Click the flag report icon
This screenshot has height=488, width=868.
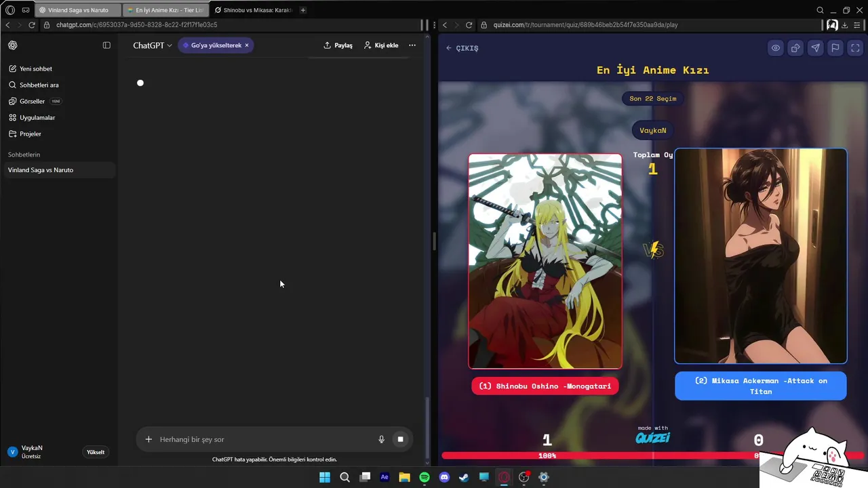(835, 48)
